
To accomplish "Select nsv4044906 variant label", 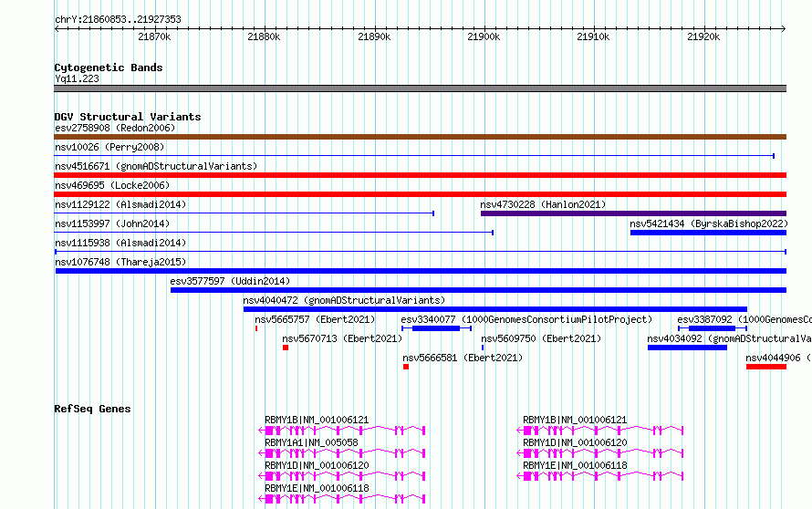I will 779,358.
